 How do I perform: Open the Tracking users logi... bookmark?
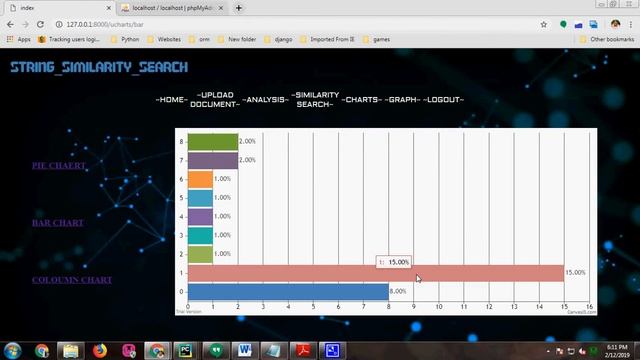coord(69,39)
